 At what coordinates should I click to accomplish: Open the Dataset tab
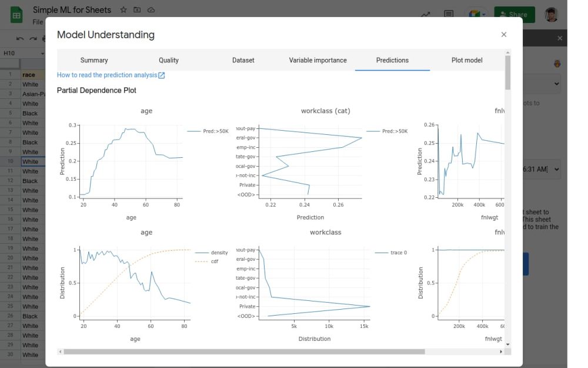243,60
